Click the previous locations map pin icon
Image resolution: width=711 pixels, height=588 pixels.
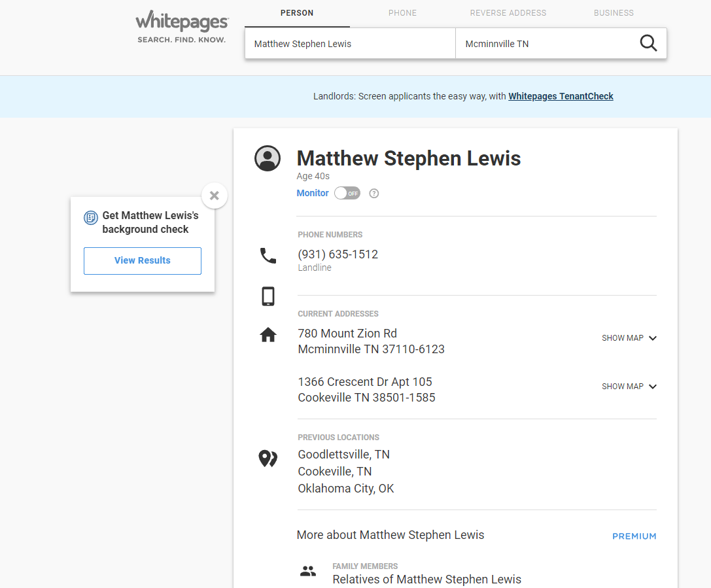(268, 458)
